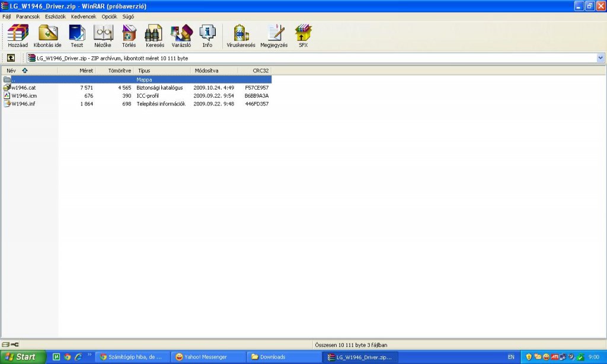The height and width of the screenshot is (364, 607).
Task: Click the status bar drive and key icon
Action: [10, 344]
